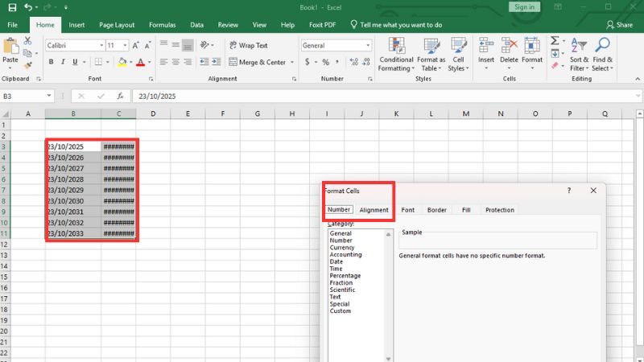Viewport: 644px width, 362px height.
Task: Click the Save icon in quick access toolbar
Action: coord(11,7)
